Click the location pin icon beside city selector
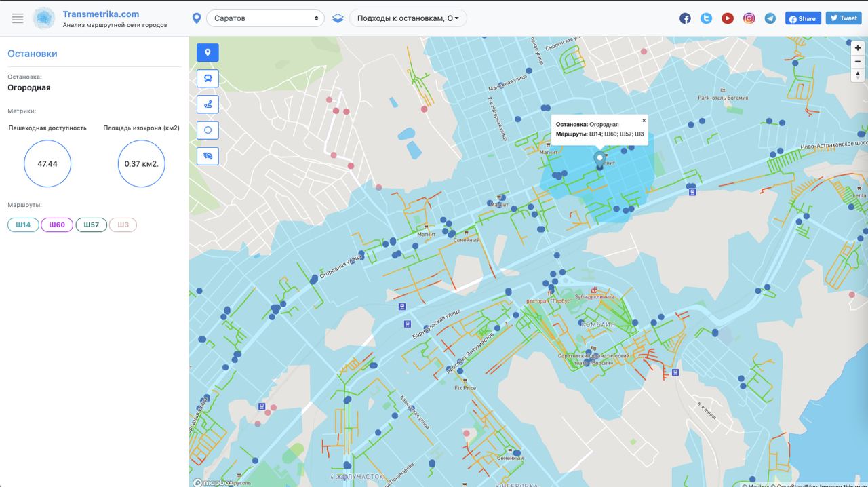The image size is (868, 487). 197,18
